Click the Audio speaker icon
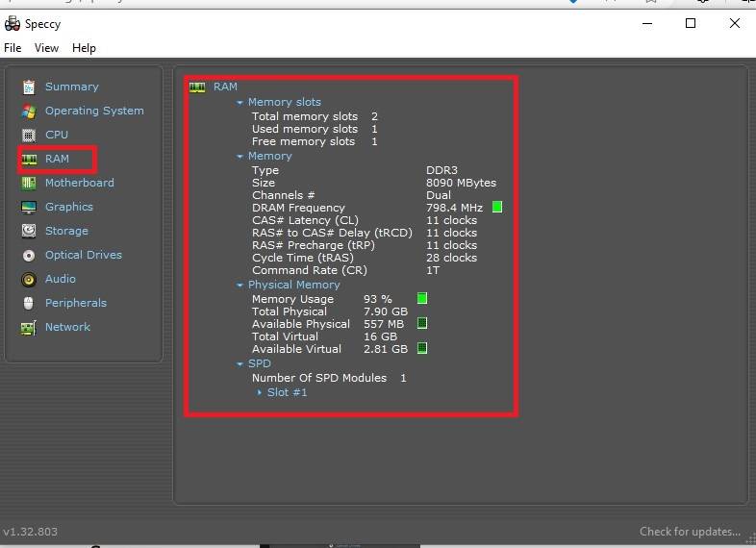The width and height of the screenshot is (756, 548). click(x=29, y=279)
